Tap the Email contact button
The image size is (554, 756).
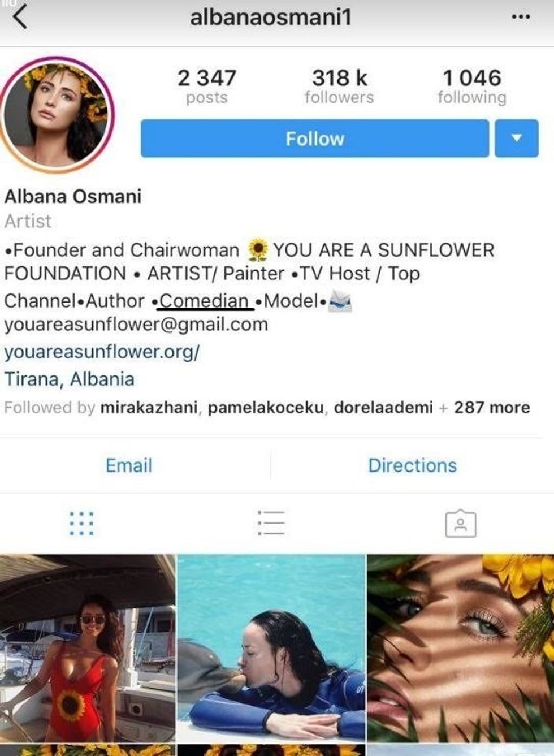click(129, 465)
